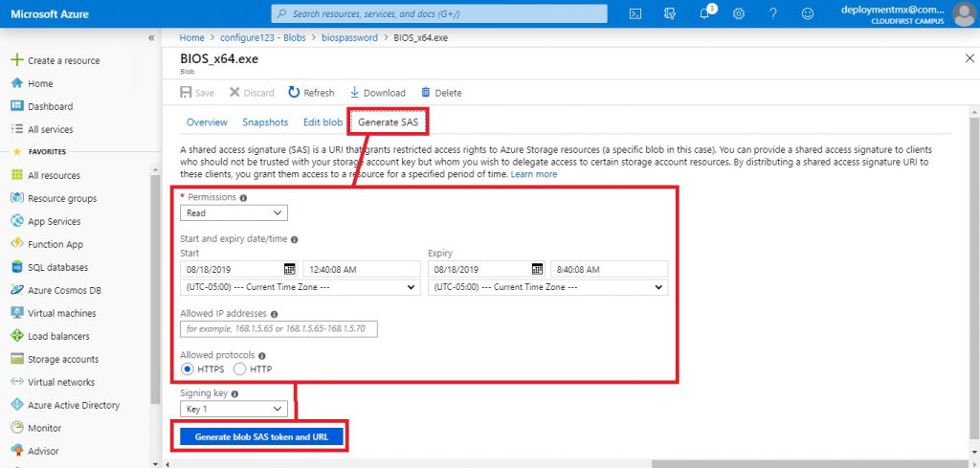980x468 pixels.
Task: Open the notifications bell icon
Action: [703, 13]
